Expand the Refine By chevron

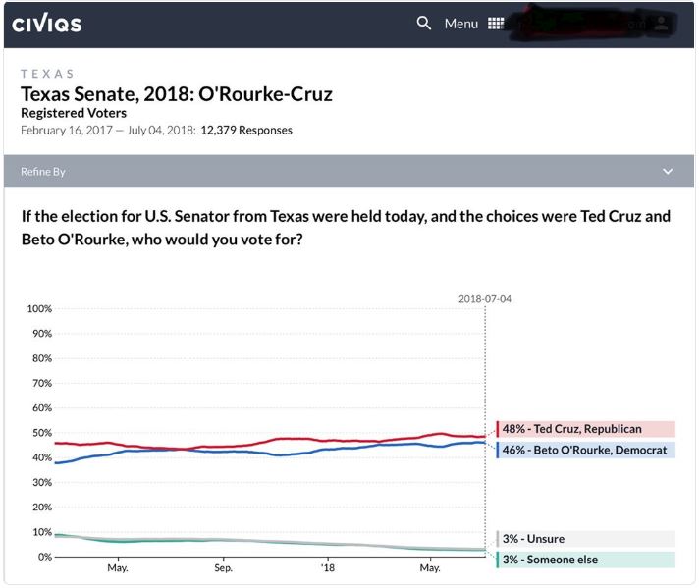pos(668,171)
